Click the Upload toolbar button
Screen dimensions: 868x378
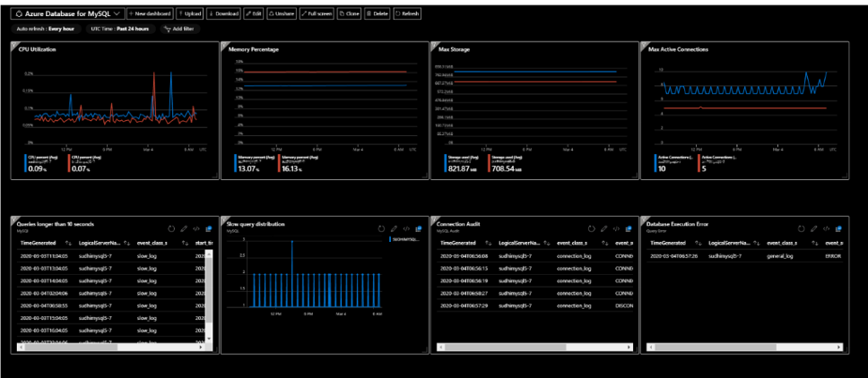point(192,13)
